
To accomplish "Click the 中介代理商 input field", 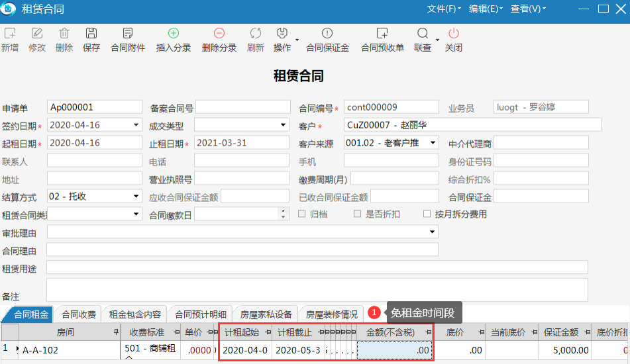I will 541,143.
